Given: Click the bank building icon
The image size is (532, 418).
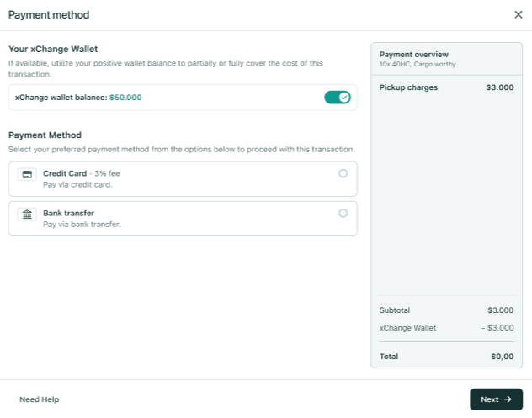Looking at the screenshot, I should [26, 214].
